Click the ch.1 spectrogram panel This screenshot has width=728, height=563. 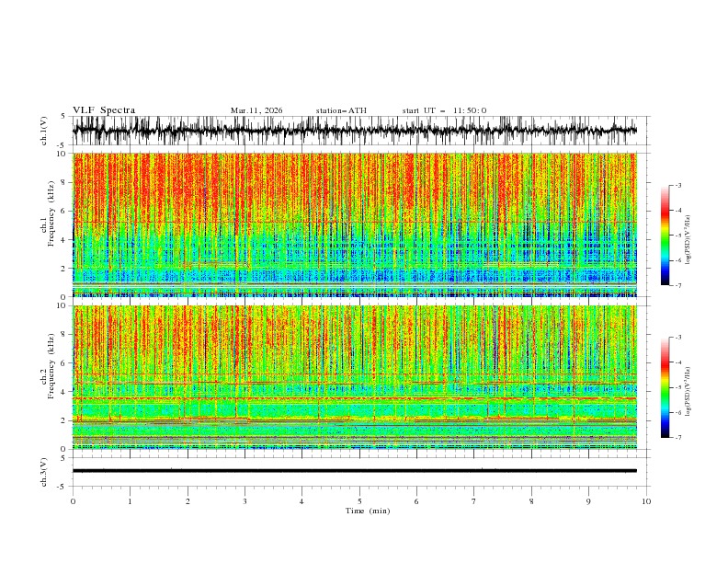[355, 224]
